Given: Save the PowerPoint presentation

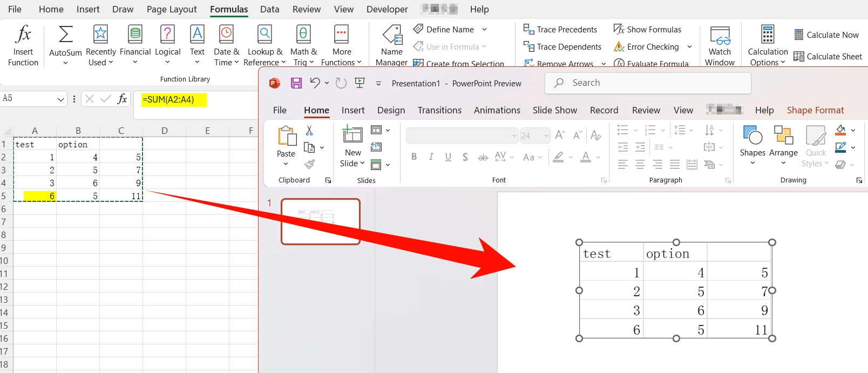Looking at the screenshot, I should pyautogui.click(x=296, y=83).
